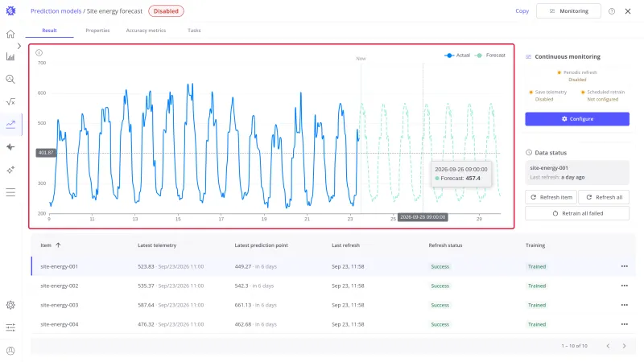Click the Prediction models breadcrumb link
Viewport: 644px width, 362px height.
point(56,11)
